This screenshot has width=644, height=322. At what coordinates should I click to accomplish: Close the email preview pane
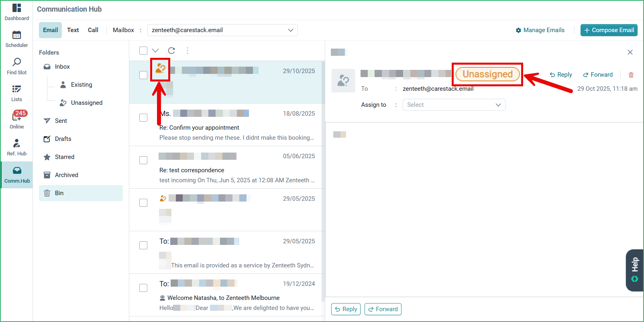(x=630, y=52)
